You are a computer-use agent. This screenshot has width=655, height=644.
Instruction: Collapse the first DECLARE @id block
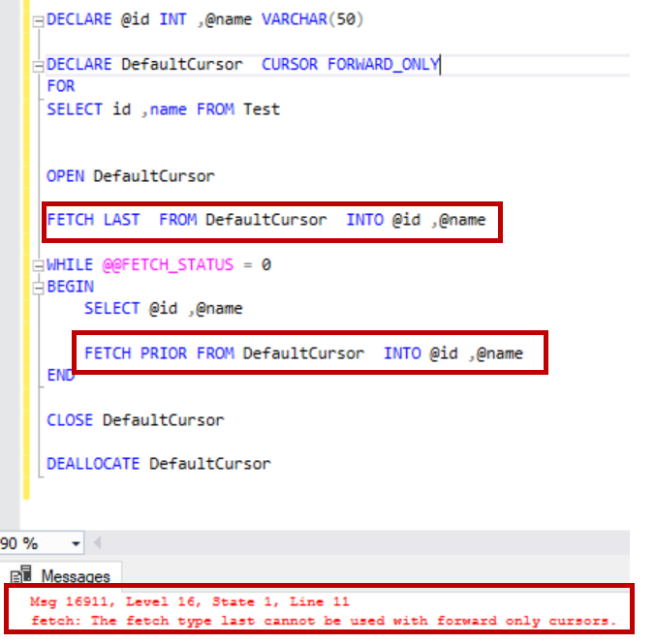[x=38, y=21]
